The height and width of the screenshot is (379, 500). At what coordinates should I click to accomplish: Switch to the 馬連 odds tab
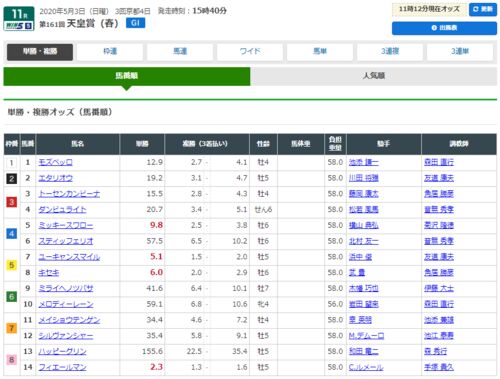tap(180, 52)
